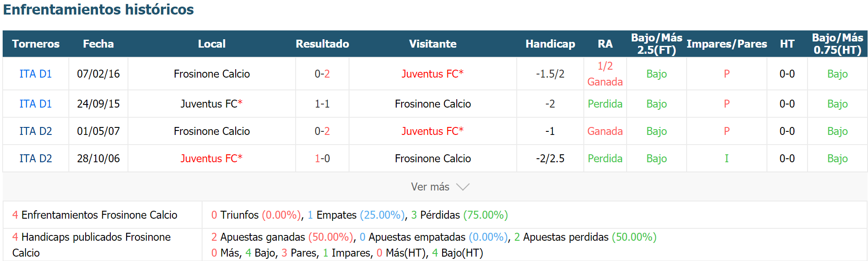Image resolution: width=868 pixels, height=261 pixels.
Task: Select Juventus FC local in 24/09/15 match
Action: coord(211,104)
